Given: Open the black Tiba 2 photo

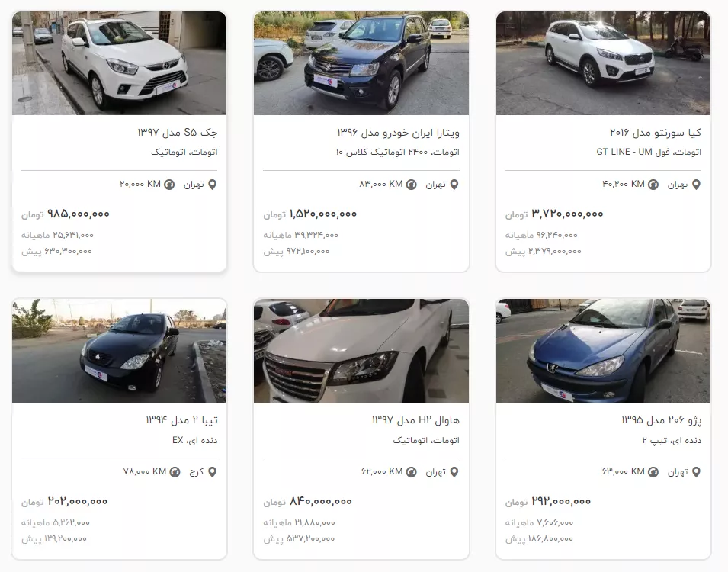Looking at the screenshot, I should pos(120,351).
